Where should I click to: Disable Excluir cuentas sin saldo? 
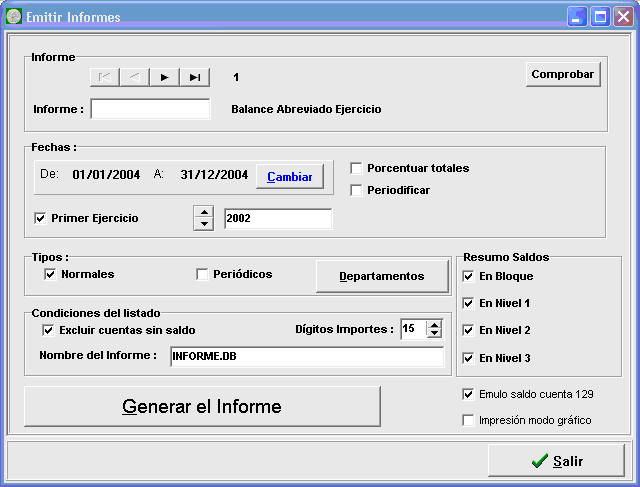click(x=49, y=330)
